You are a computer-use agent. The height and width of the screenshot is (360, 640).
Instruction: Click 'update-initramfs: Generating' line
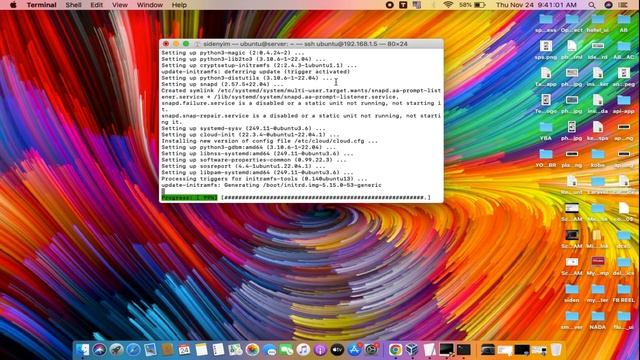[271, 185]
